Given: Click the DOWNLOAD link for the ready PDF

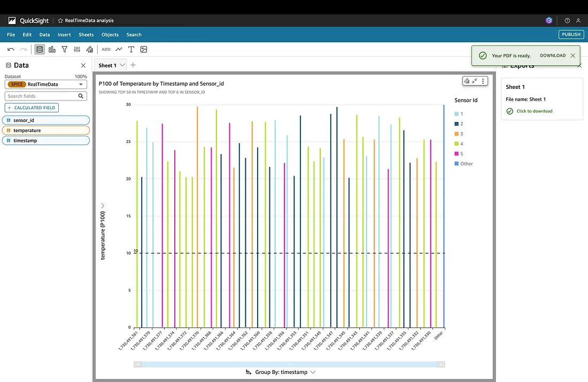Looking at the screenshot, I should (x=553, y=55).
